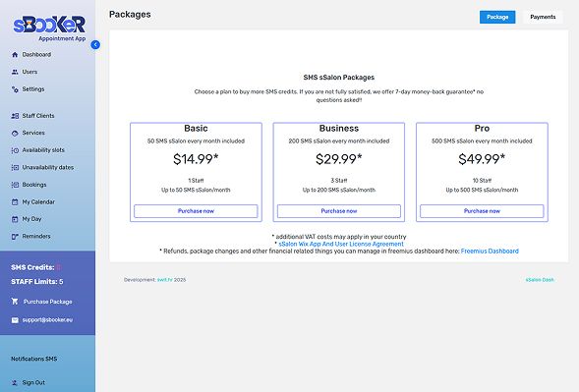579x392 pixels.
Task: Click the My Calendar icon
Action: tap(15, 202)
